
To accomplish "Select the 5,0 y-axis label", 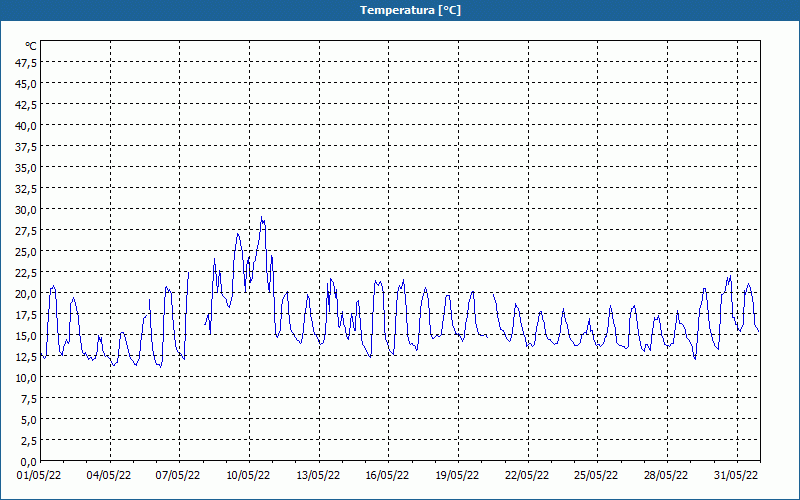I will 29,420.
